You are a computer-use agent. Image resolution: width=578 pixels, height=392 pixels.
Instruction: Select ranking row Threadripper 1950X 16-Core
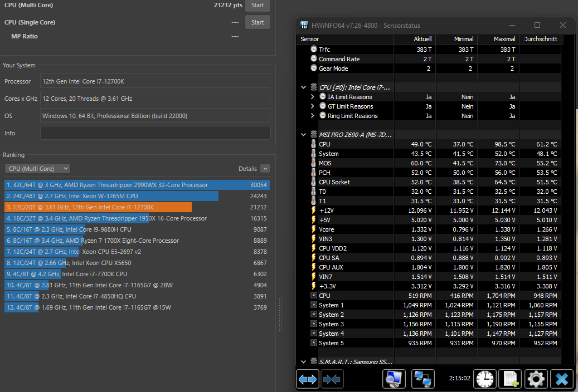pos(137,218)
